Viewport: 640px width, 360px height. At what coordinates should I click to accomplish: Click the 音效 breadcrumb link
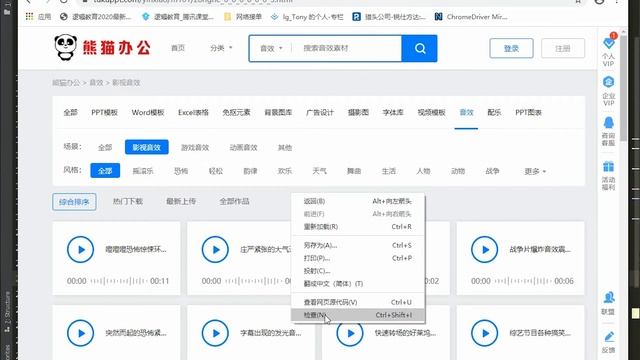click(x=96, y=83)
